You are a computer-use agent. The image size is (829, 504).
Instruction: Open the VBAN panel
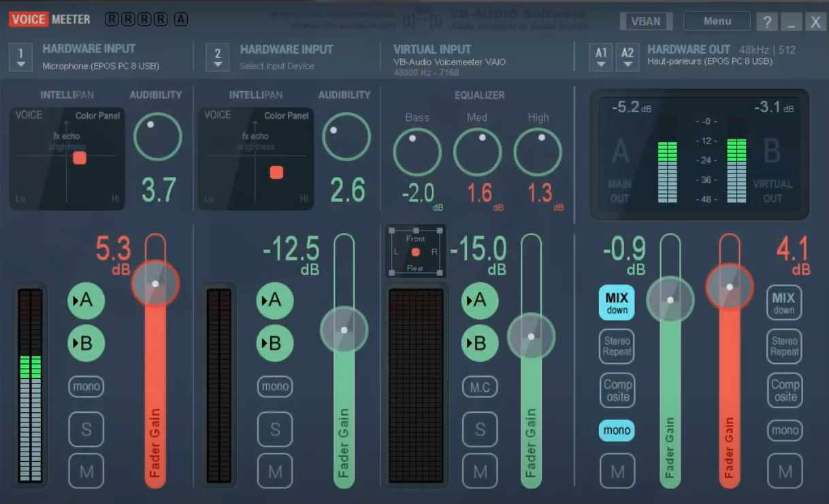645,21
